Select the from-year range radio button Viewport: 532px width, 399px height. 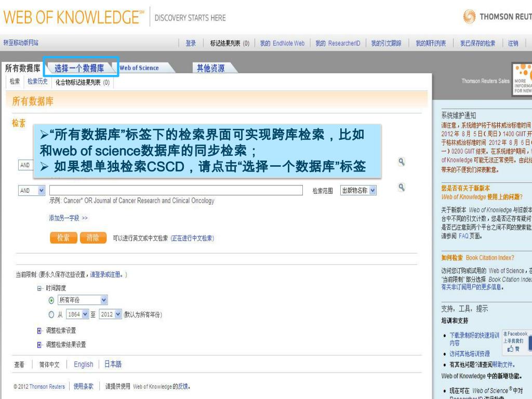[51, 314]
